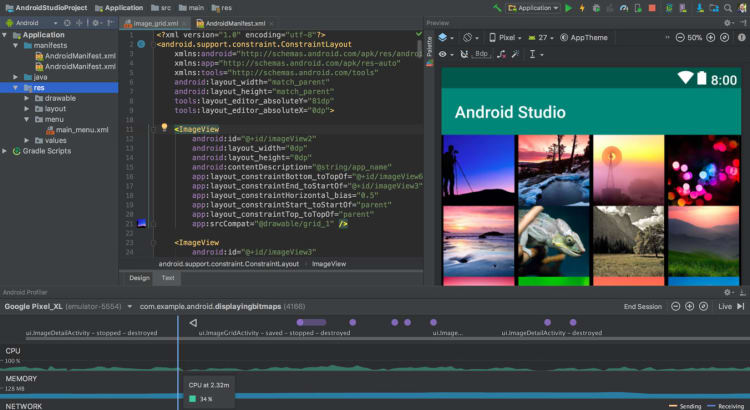Image resolution: width=750 pixels, height=410 pixels.
Task: Stop the running app with the red square
Action: (x=651, y=8)
